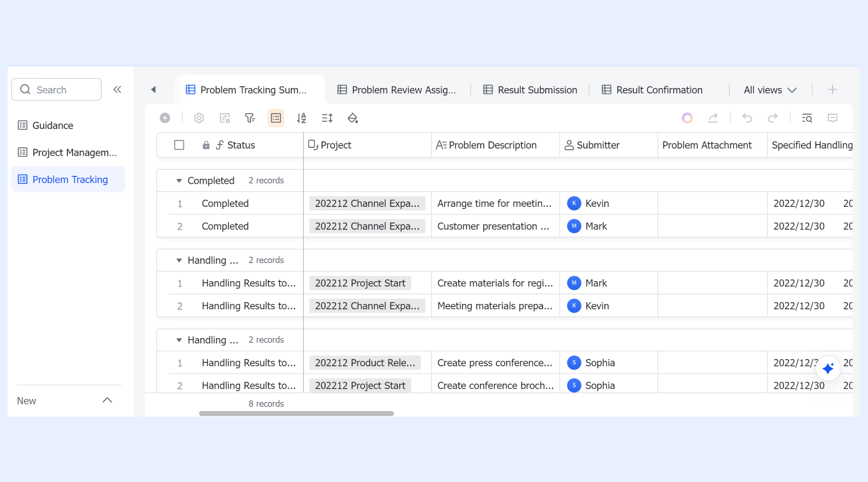
Task: Click the Submitter column header
Action: coord(609,145)
